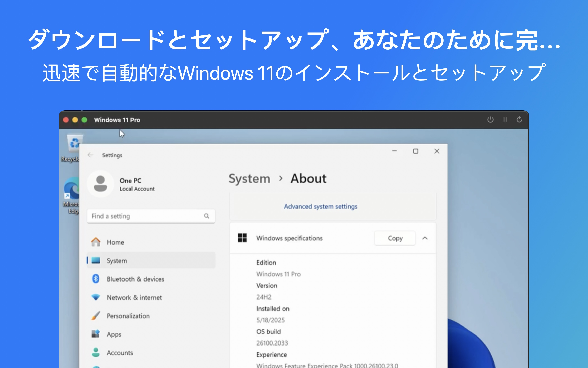Click the Windows Feature Experience Pack value
This screenshot has width=588, height=368.
coord(327,365)
